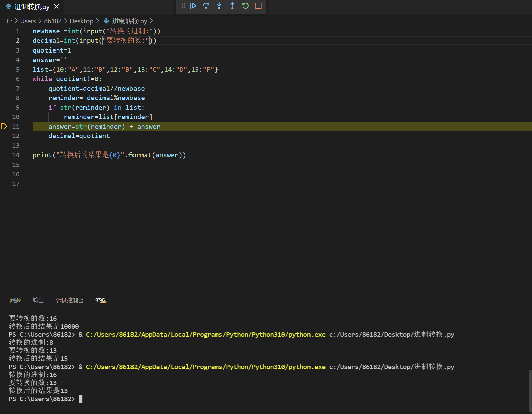The height and width of the screenshot is (414, 532).
Task: Click the Step Into debug icon
Action: (x=219, y=6)
